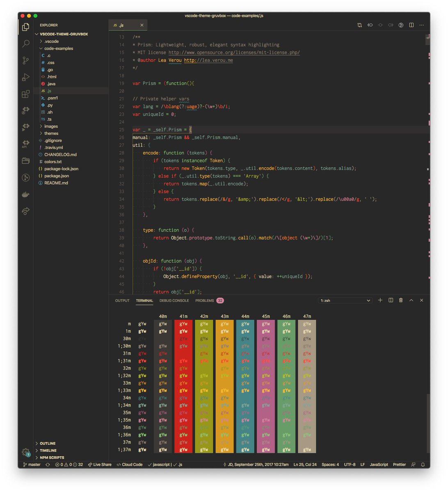Screen dimensions: 448x492
Task: Add a new terminal with plus icon
Action: tap(380, 300)
